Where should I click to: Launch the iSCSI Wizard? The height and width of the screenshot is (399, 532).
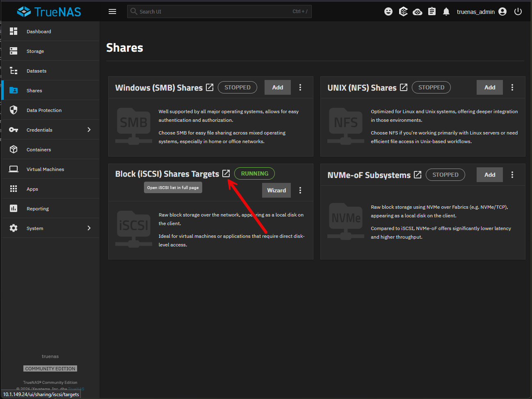[x=276, y=190]
